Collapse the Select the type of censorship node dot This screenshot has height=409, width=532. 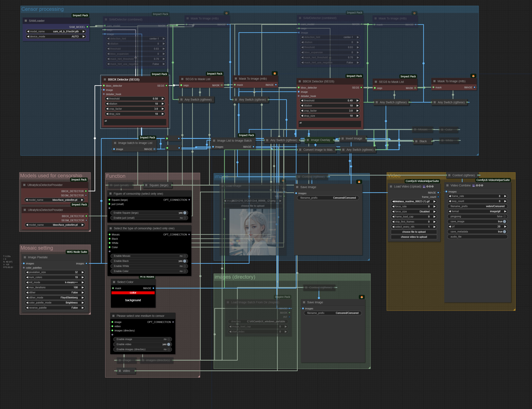(111, 228)
